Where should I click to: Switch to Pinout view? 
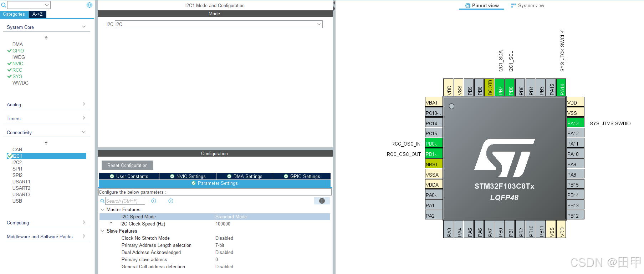482,5
